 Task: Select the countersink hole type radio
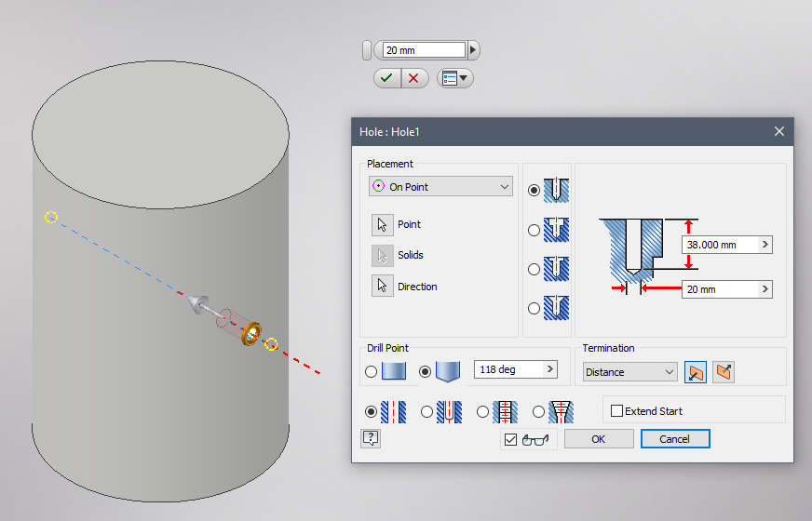pyautogui.click(x=534, y=309)
